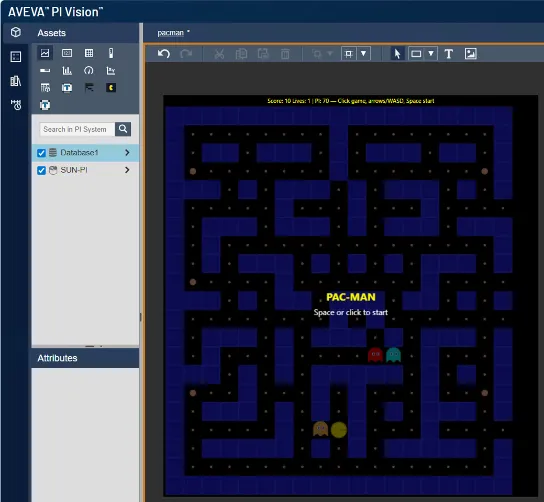Expand Database1 with its chevron
This screenshot has width=544, height=502.
[127, 153]
